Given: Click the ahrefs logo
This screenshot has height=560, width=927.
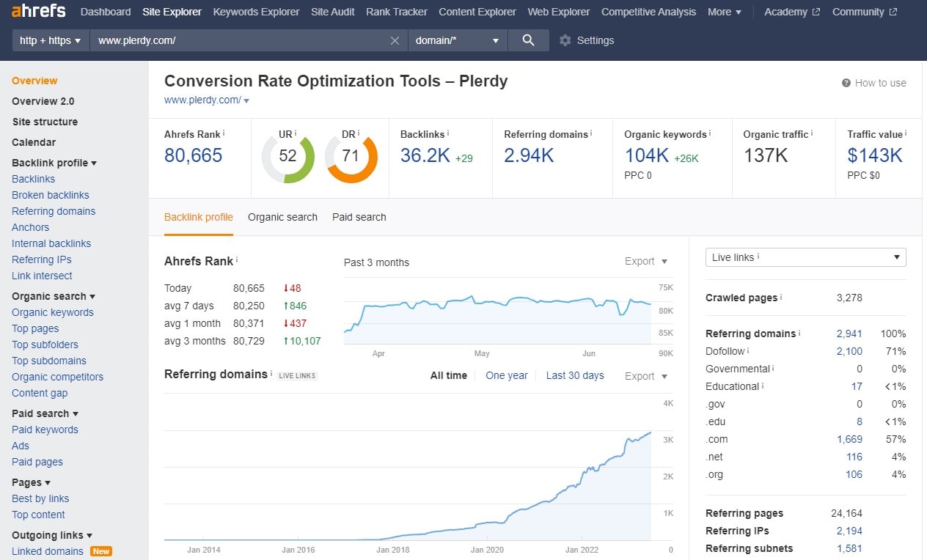Looking at the screenshot, I should pos(38,11).
